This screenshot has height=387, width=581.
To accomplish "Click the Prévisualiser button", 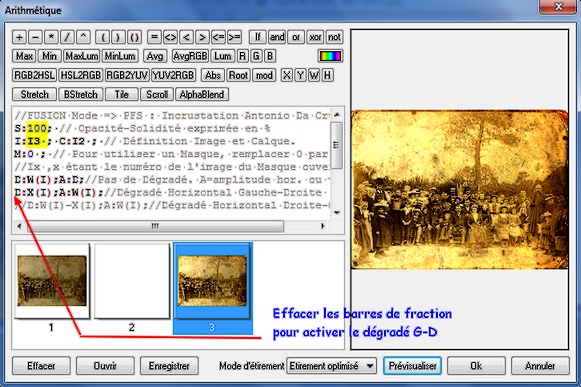I will pyautogui.click(x=412, y=366).
